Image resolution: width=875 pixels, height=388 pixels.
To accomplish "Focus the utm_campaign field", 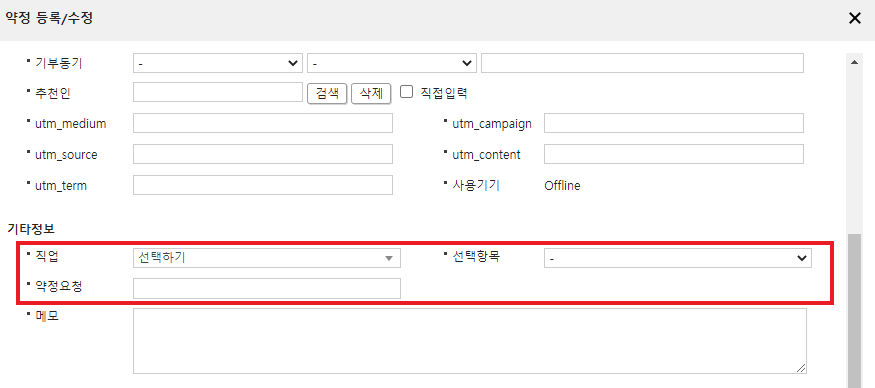I will (x=674, y=123).
